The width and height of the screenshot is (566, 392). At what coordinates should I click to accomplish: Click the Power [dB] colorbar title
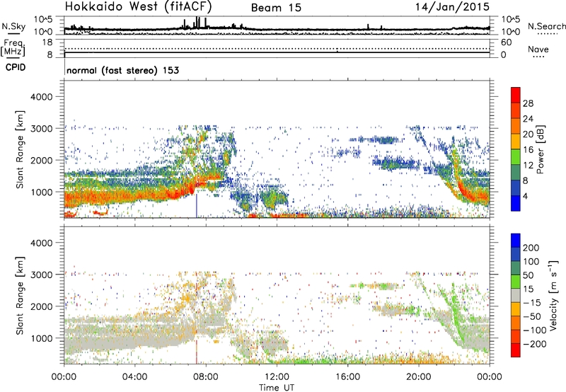click(540, 149)
